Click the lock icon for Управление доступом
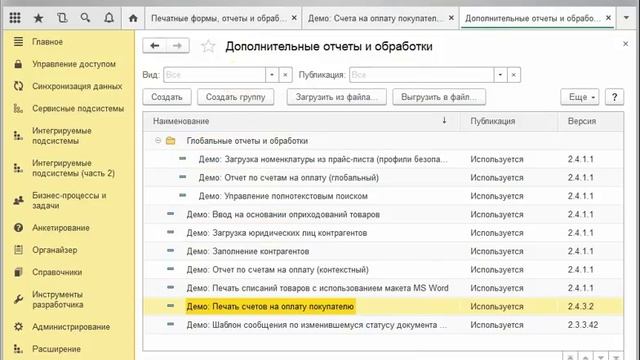640x360 pixels. [18, 64]
